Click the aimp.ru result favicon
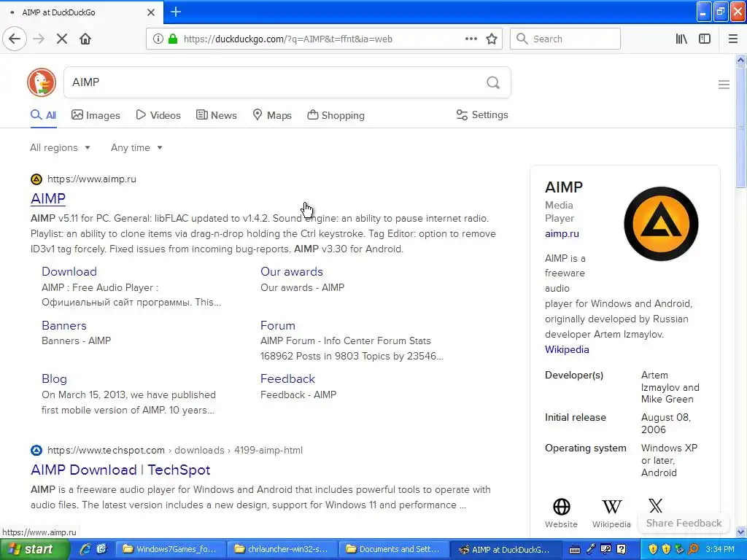This screenshot has height=560, width=747. click(x=36, y=179)
